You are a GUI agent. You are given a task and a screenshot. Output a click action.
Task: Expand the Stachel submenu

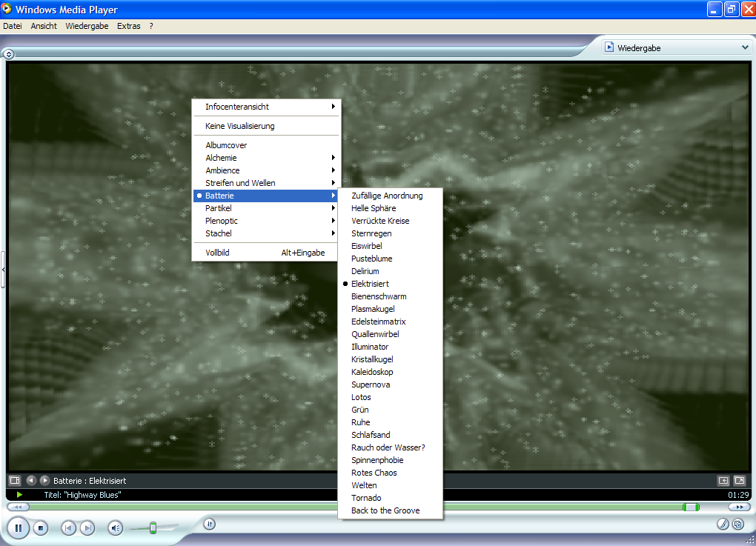[267, 233]
